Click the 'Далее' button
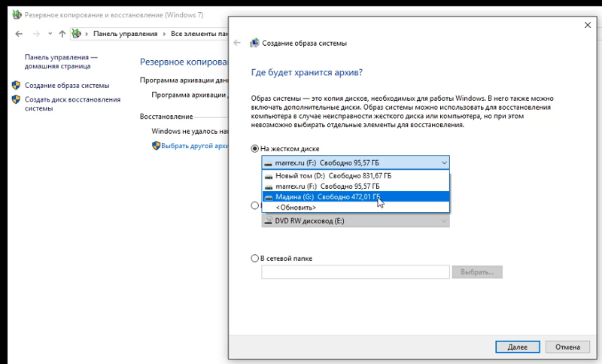 tap(518, 347)
